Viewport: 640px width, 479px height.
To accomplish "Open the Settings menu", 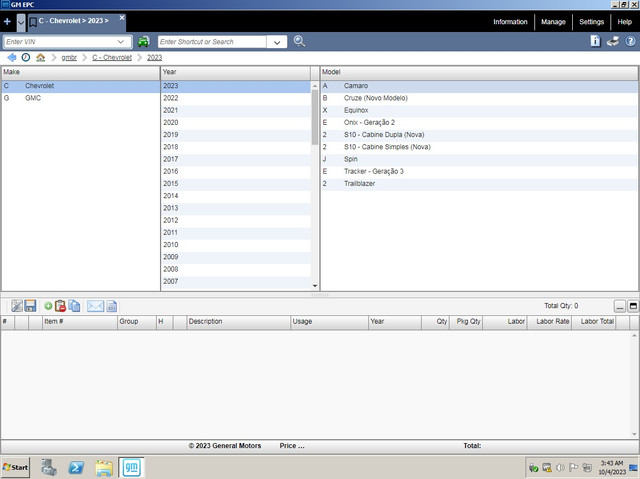I will click(x=591, y=22).
